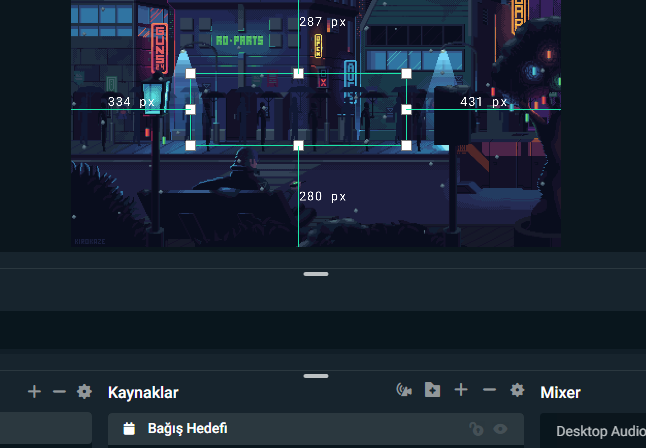Open scene settings gear left of Kaynaklar
The width and height of the screenshot is (646, 448).
(84, 392)
